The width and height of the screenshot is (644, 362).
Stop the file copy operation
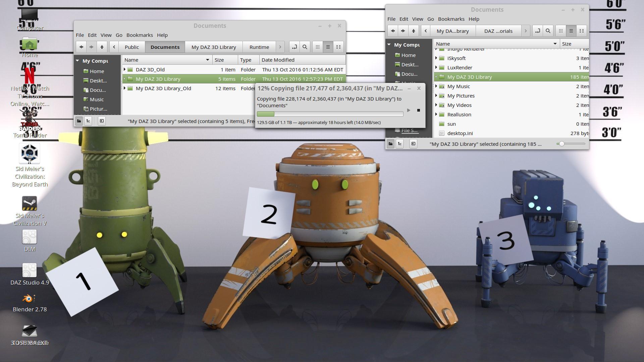(418, 110)
